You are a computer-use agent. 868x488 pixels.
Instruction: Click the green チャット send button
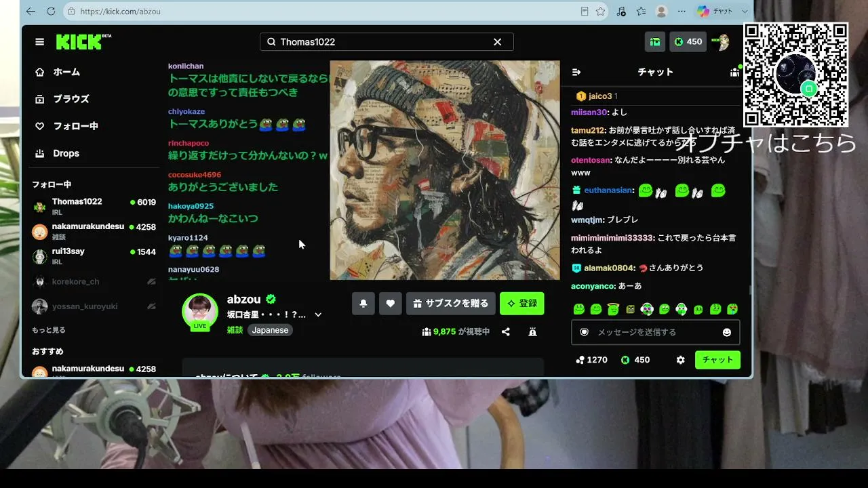pos(717,360)
